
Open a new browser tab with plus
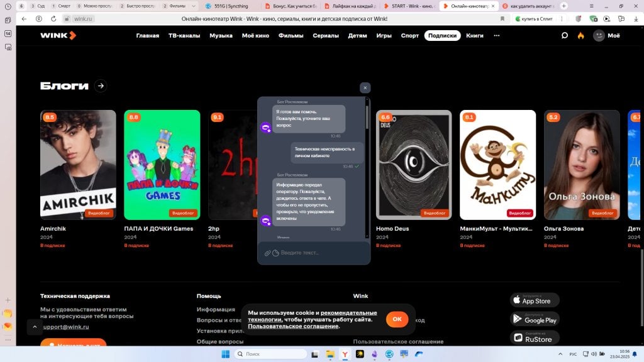[564, 6]
